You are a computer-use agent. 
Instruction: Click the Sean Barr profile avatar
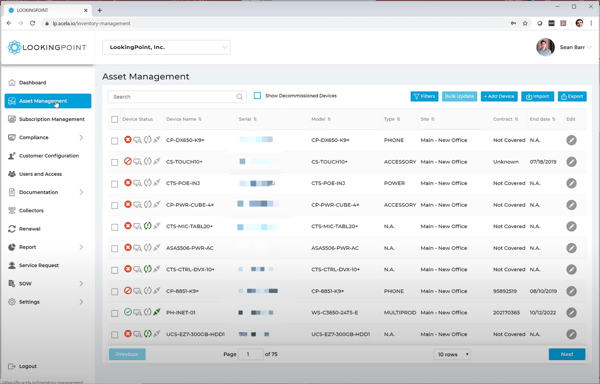pos(545,47)
